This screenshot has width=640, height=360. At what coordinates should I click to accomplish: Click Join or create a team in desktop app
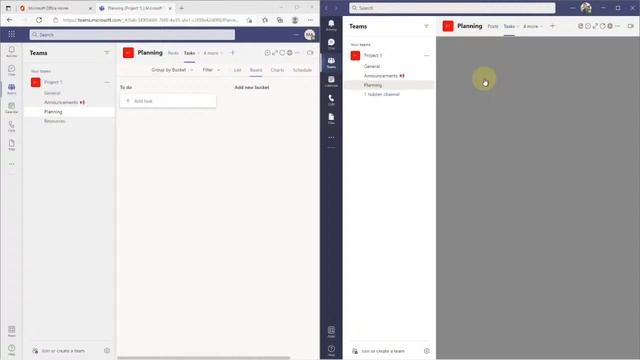pyautogui.click(x=378, y=351)
